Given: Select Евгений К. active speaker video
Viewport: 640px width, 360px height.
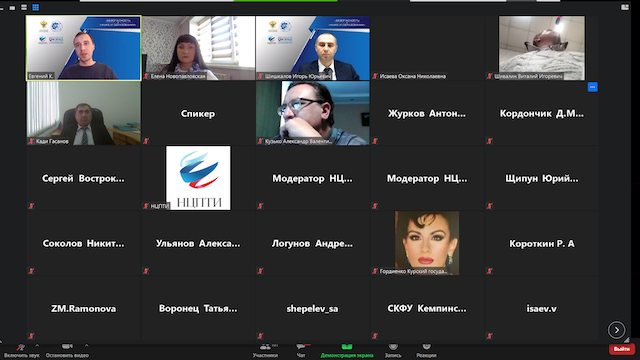Looking at the screenshot, I should point(84,48).
